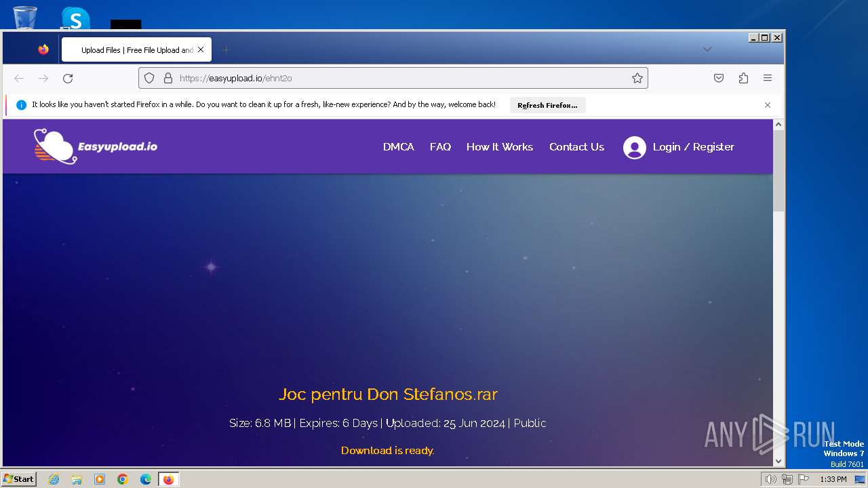Click the Firefox logo icon in tab bar
Viewport: 868px width, 488px height.
coord(43,49)
